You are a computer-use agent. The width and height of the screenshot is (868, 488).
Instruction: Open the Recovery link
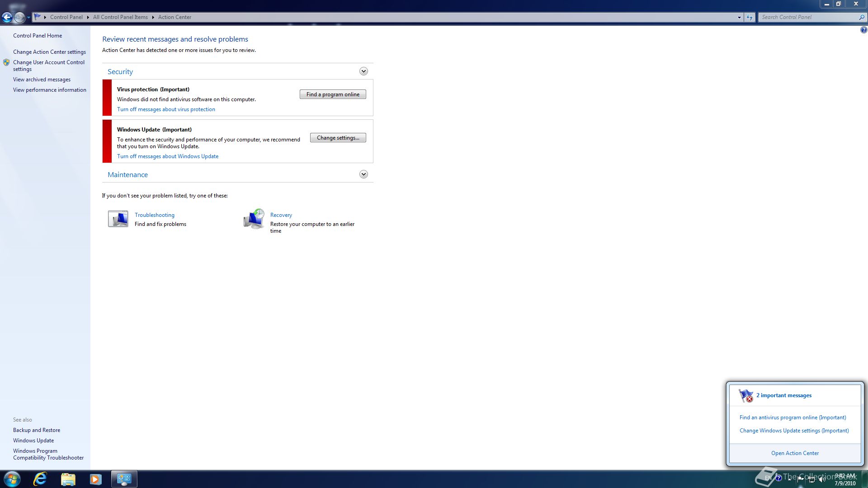[x=281, y=215]
